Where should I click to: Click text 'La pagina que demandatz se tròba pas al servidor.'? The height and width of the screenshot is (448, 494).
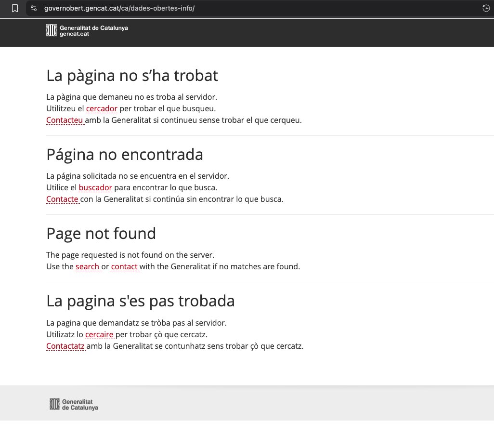click(x=136, y=323)
